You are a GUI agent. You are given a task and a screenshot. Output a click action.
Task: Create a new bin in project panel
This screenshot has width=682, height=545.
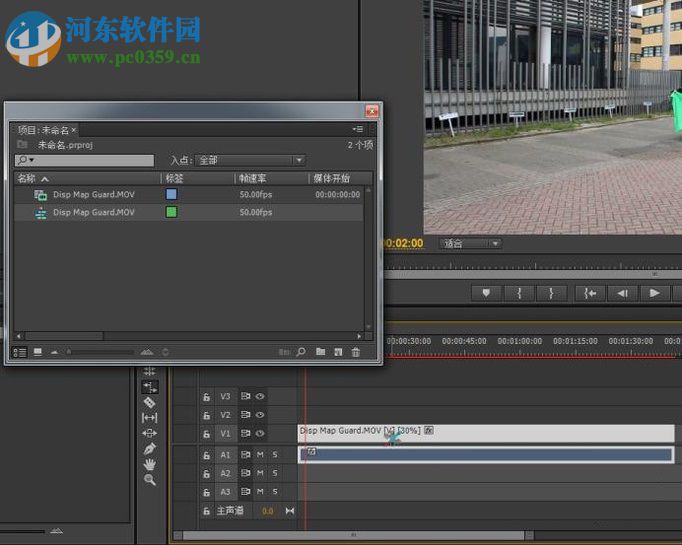[x=321, y=352]
